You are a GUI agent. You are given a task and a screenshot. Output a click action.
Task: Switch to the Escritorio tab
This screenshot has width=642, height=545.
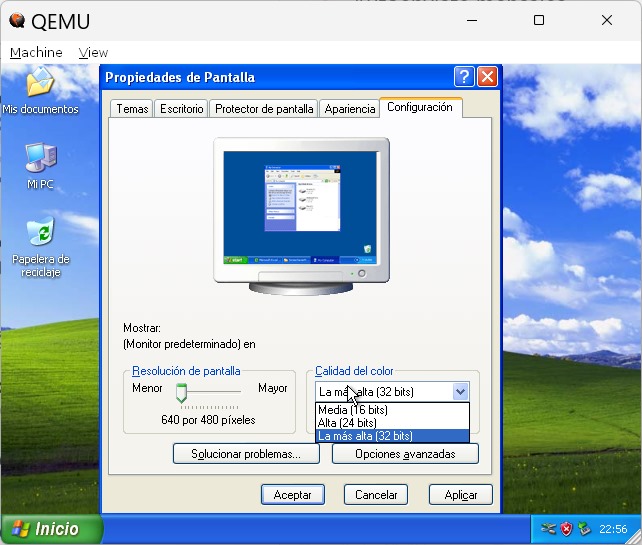click(x=181, y=109)
